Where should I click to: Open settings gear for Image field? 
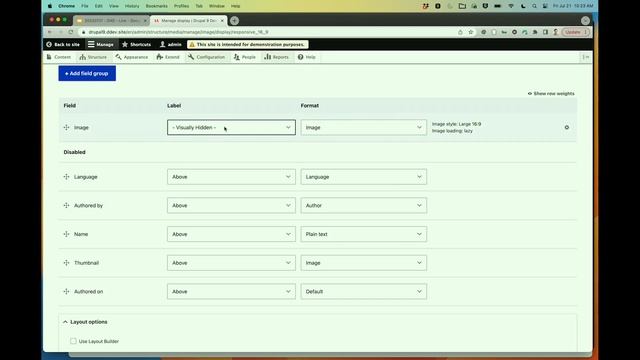[x=567, y=127]
